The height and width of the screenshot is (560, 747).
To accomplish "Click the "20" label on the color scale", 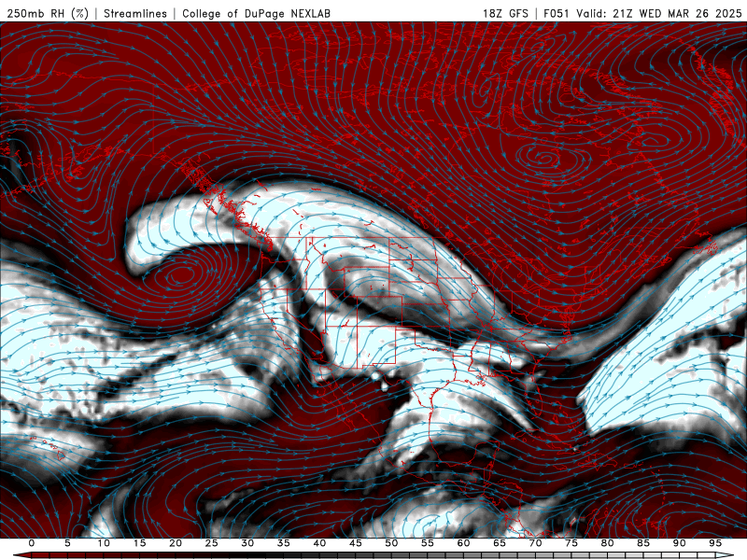I will (x=176, y=543).
